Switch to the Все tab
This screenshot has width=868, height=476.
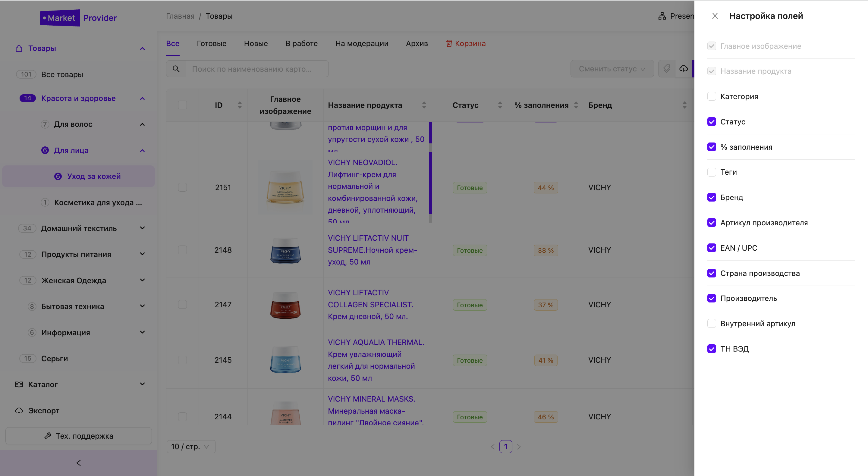(173, 43)
